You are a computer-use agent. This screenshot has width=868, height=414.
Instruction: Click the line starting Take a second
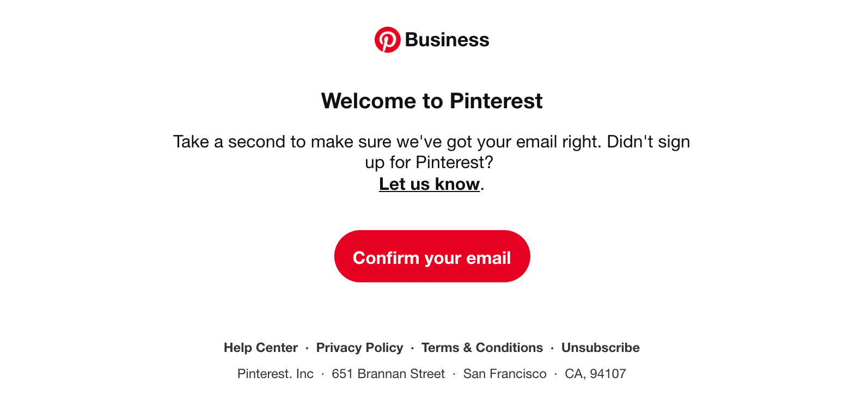432,142
